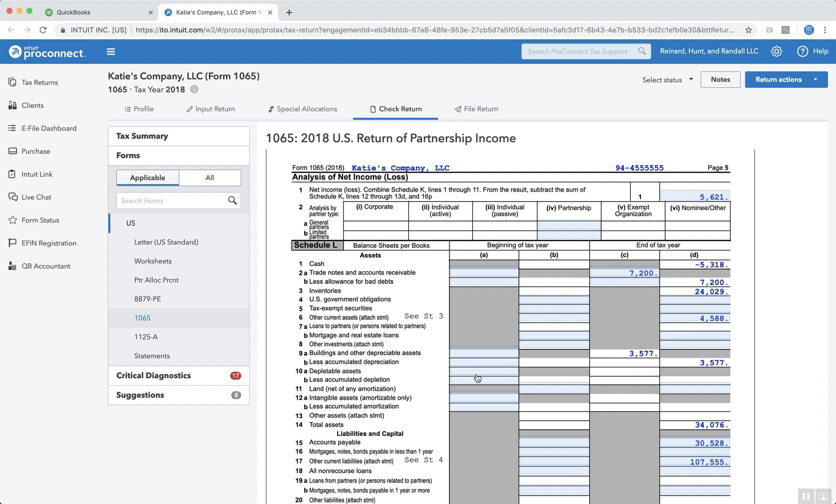
Task: Open the 1125-A form
Action: [x=146, y=337]
